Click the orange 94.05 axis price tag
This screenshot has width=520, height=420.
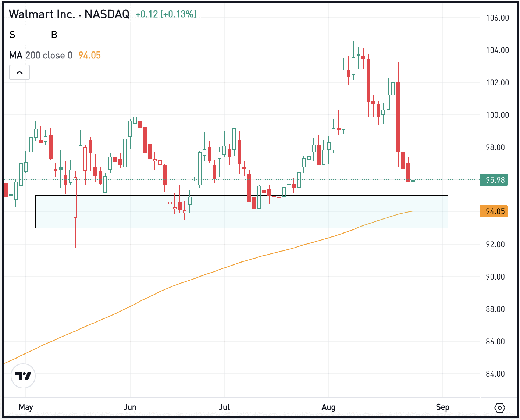pos(494,211)
